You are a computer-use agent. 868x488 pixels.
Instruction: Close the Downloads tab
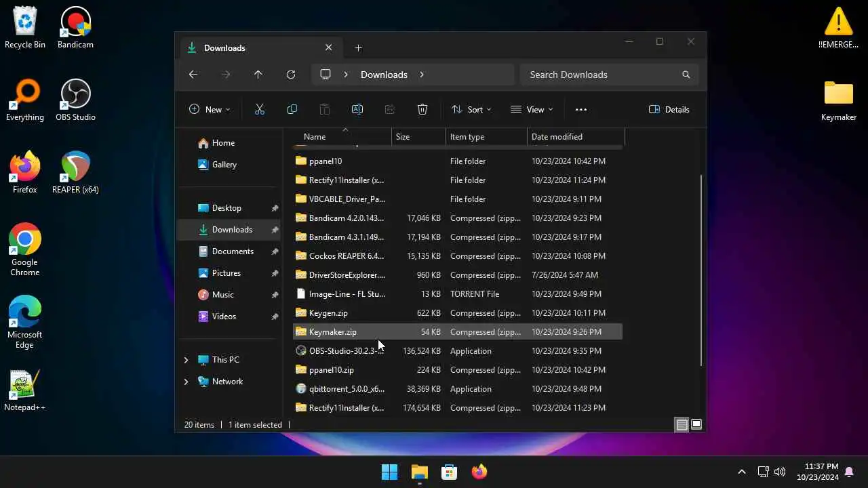328,47
